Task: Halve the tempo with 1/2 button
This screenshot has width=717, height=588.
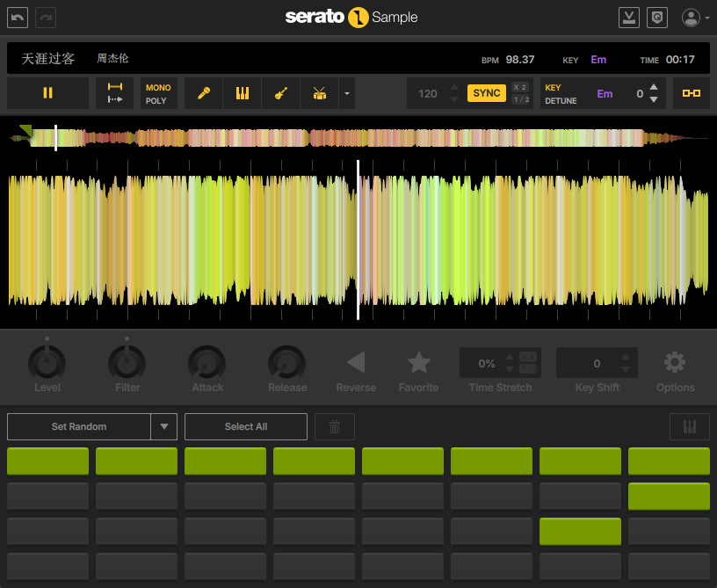Action: click(x=521, y=99)
